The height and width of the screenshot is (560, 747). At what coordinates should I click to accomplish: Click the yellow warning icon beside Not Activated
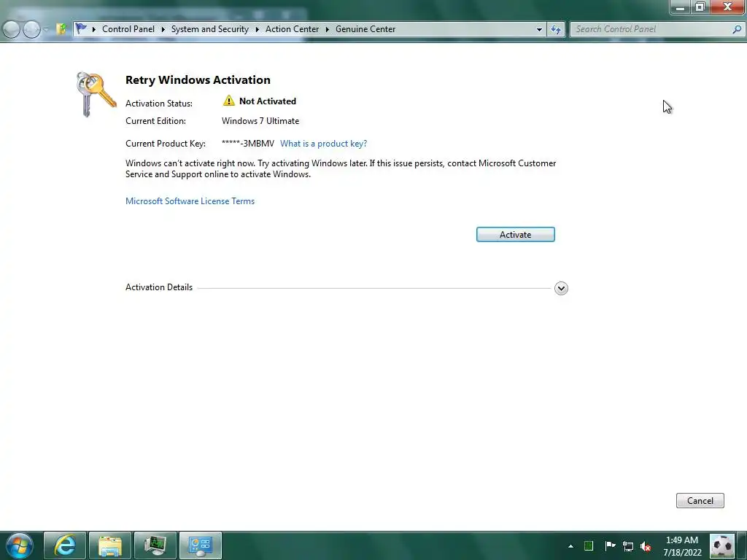point(228,101)
